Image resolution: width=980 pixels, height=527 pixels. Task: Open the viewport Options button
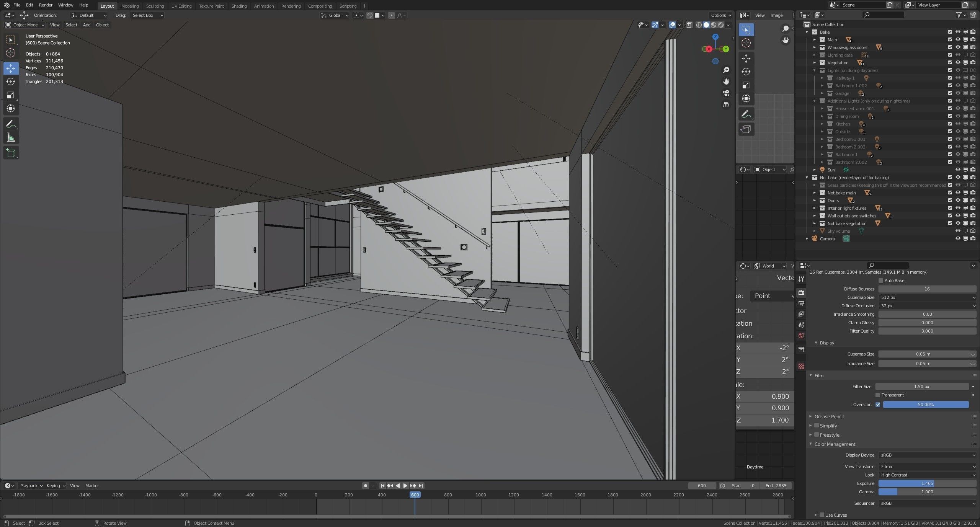(x=721, y=15)
